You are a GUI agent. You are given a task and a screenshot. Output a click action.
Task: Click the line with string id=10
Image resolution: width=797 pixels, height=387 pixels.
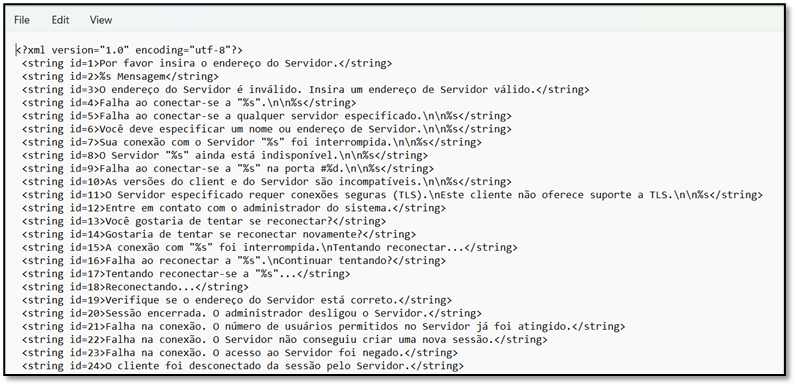(x=267, y=182)
